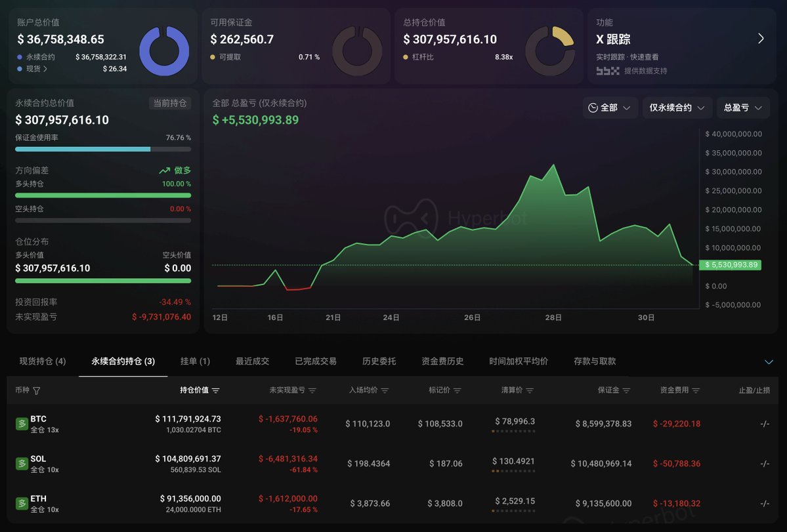This screenshot has height=532, width=787.
Task: Click ETH margin $ 9,135,600.00
Action: pos(603,503)
